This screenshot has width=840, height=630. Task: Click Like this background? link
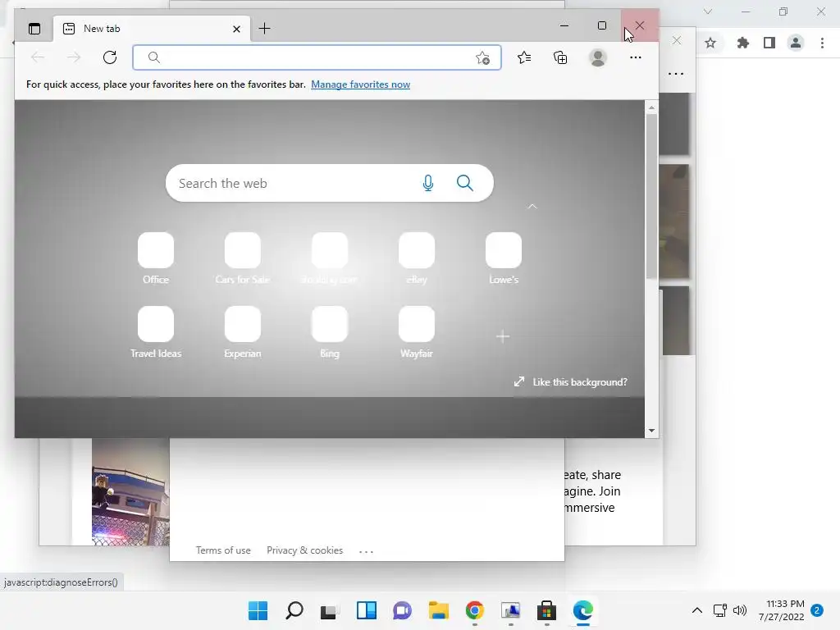tap(571, 382)
